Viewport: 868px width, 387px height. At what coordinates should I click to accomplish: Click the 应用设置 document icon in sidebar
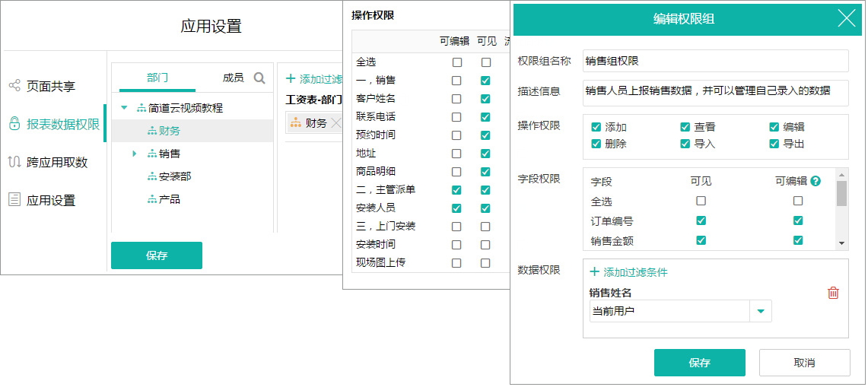click(x=14, y=200)
